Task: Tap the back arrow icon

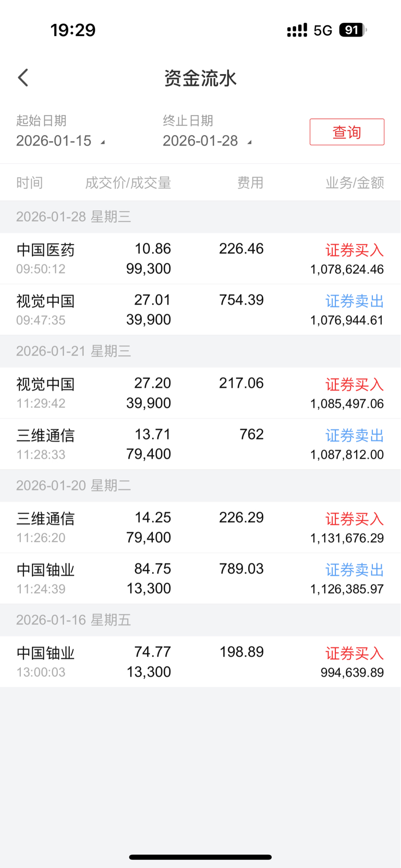Action: coord(23,78)
